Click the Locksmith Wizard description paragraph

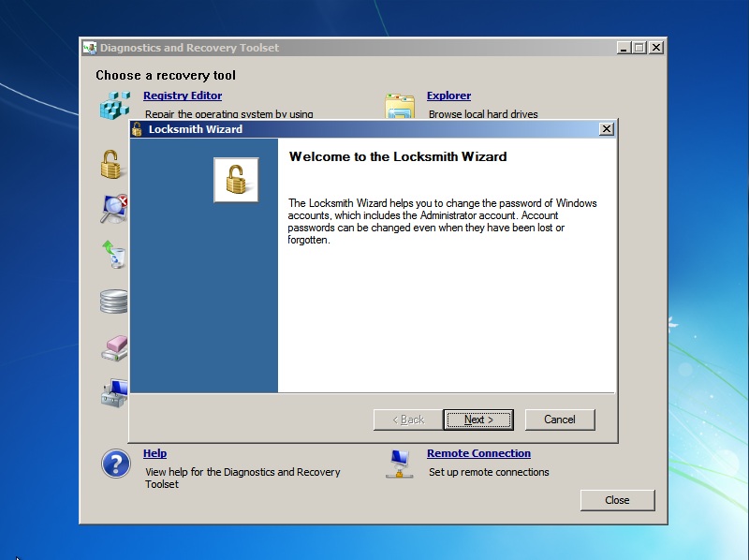point(442,222)
